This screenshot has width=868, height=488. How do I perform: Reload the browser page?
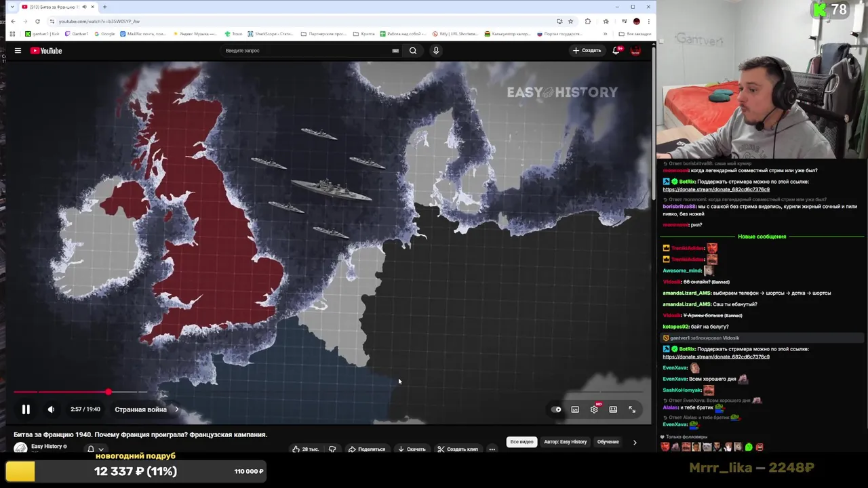[37, 21]
